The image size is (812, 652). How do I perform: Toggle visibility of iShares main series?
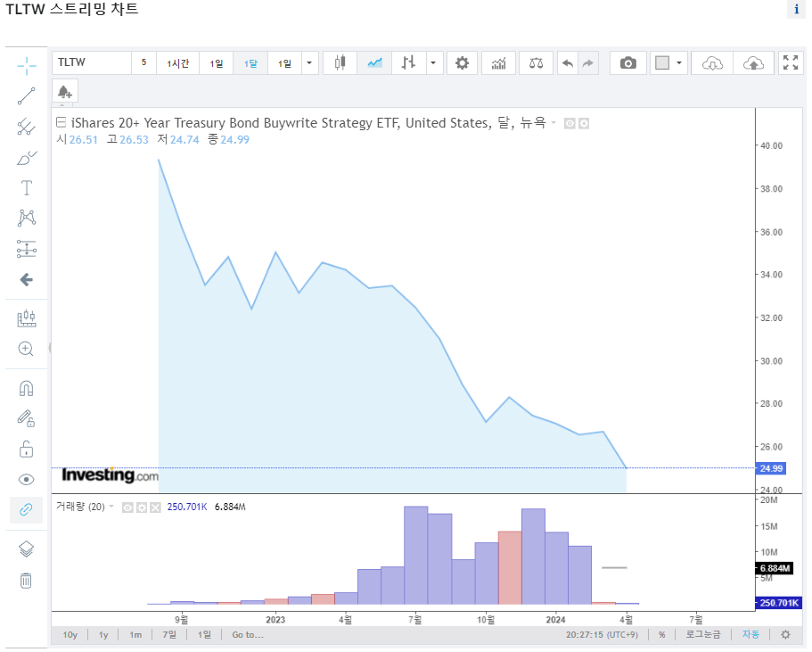570,123
